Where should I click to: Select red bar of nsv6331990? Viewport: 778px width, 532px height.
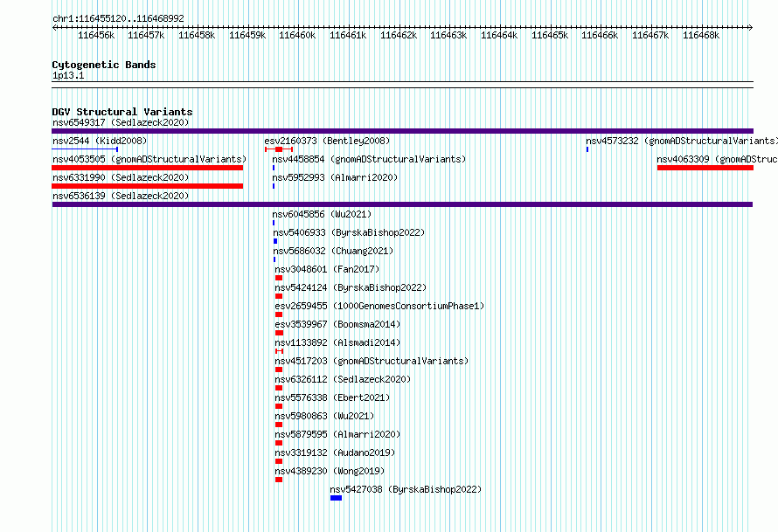point(148,186)
